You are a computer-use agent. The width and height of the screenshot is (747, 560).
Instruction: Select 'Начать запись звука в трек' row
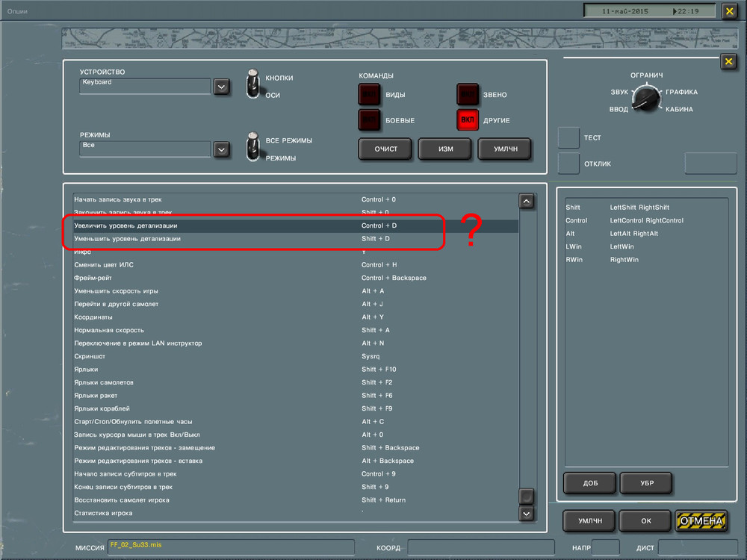pyautogui.click(x=295, y=199)
